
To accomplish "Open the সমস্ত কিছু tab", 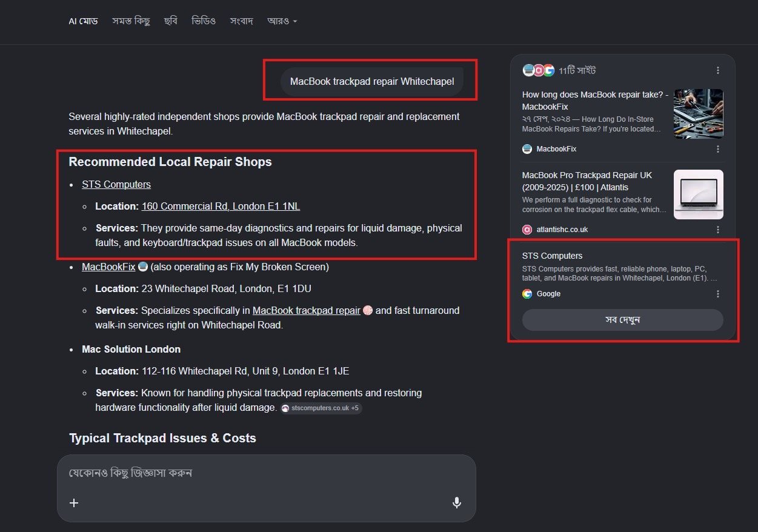I will click(x=131, y=21).
